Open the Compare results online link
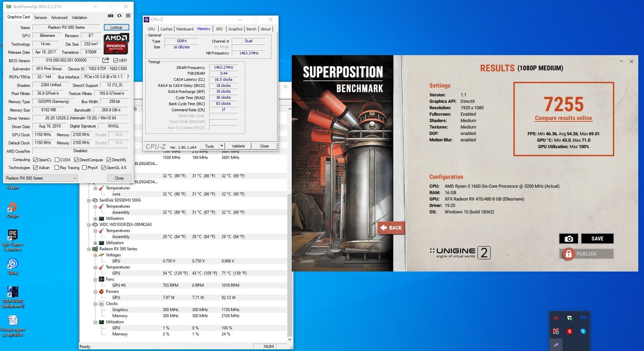This screenshot has height=351, width=644. [563, 118]
